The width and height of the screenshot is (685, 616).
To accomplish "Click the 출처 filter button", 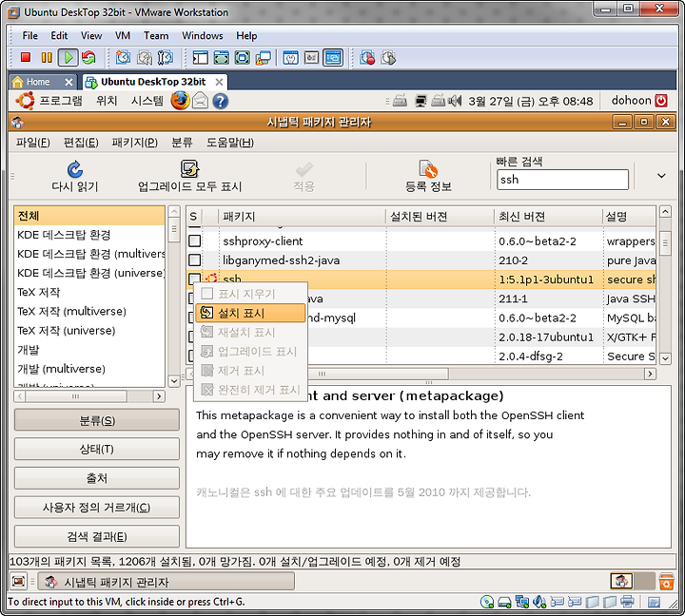I will pyautogui.click(x=96, y=478).
